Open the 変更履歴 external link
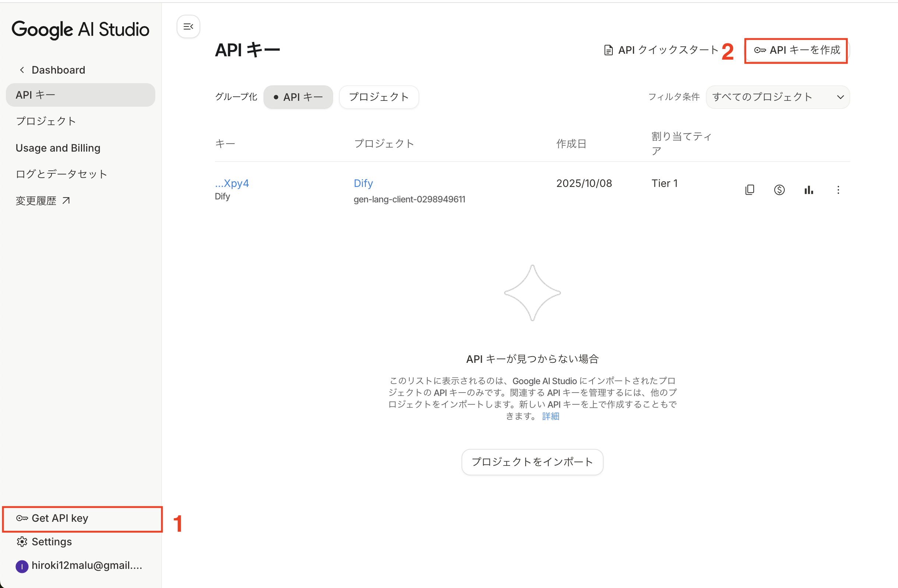This screenshot has width=898, height=588. (43, 201)
